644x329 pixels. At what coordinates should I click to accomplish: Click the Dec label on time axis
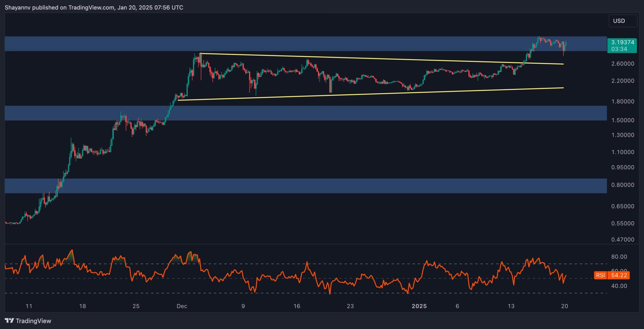(x=182, y=306)
